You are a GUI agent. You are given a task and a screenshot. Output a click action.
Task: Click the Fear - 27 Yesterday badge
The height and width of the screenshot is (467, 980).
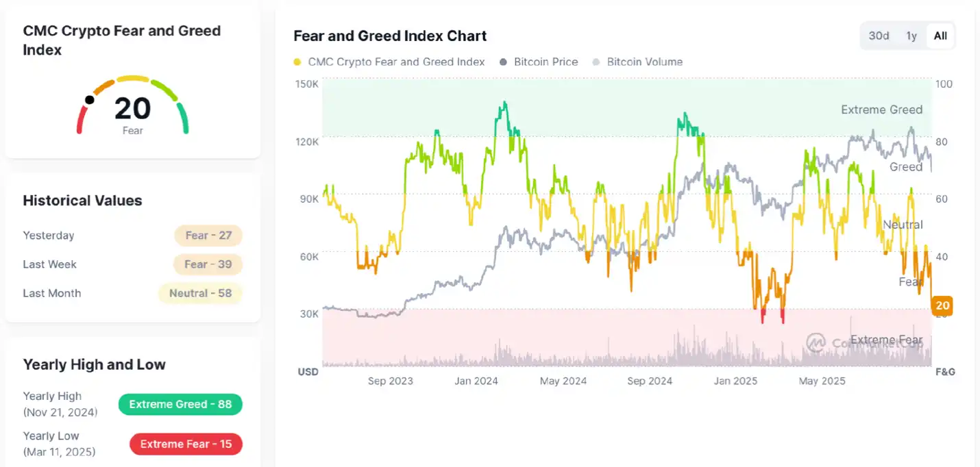208,235
